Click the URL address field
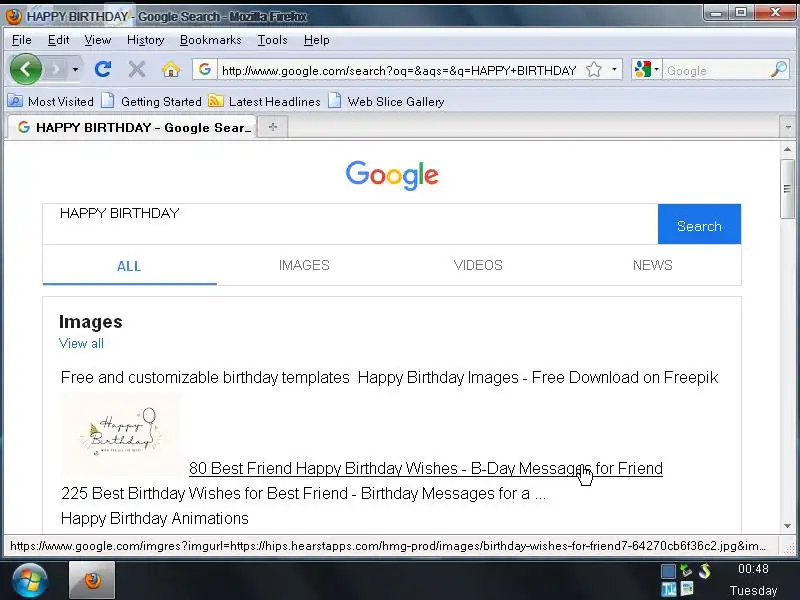The width and height of the screenshot is (800, 600). (x=399, y=70)
